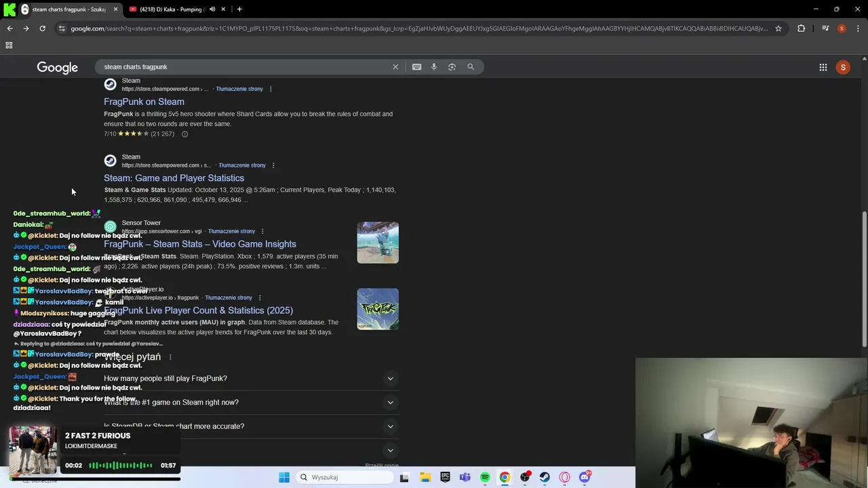Click the 2 FAST 2 FURIOUS album art
The image size is (868, 488).
click(33, 450)
